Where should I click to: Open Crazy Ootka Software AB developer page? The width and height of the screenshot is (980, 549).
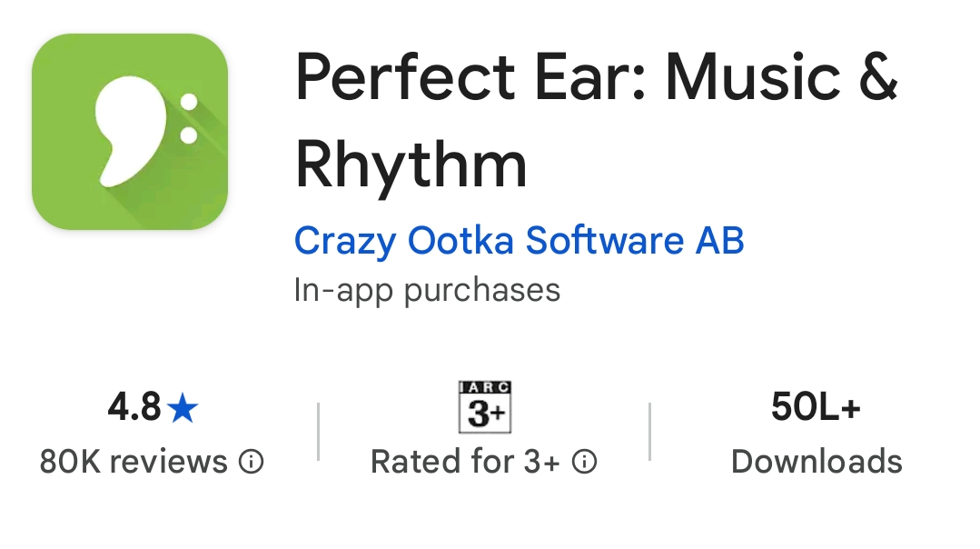click(519, 241)
